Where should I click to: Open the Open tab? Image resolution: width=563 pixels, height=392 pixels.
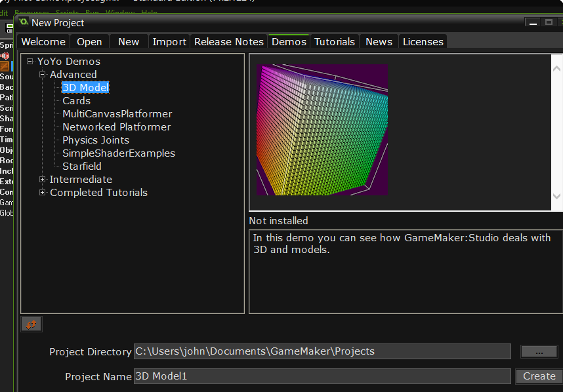89,41
